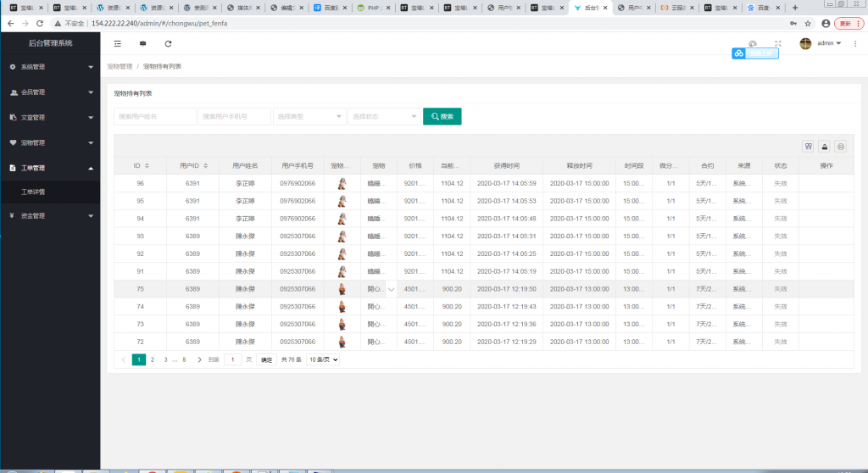868x473 pixels.
Task: Click the green 搜索 button
Action: point(442,116)
